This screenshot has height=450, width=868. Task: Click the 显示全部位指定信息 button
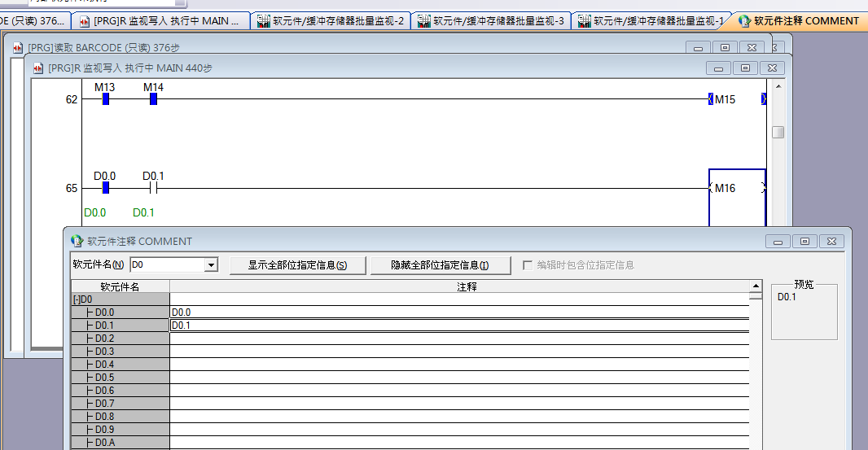(297, 265)
